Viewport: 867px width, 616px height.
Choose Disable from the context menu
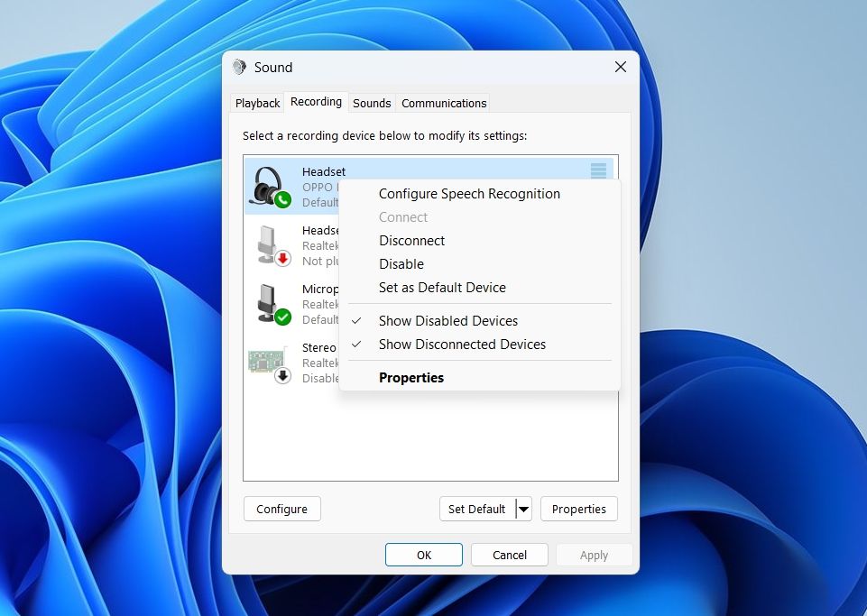401,264
